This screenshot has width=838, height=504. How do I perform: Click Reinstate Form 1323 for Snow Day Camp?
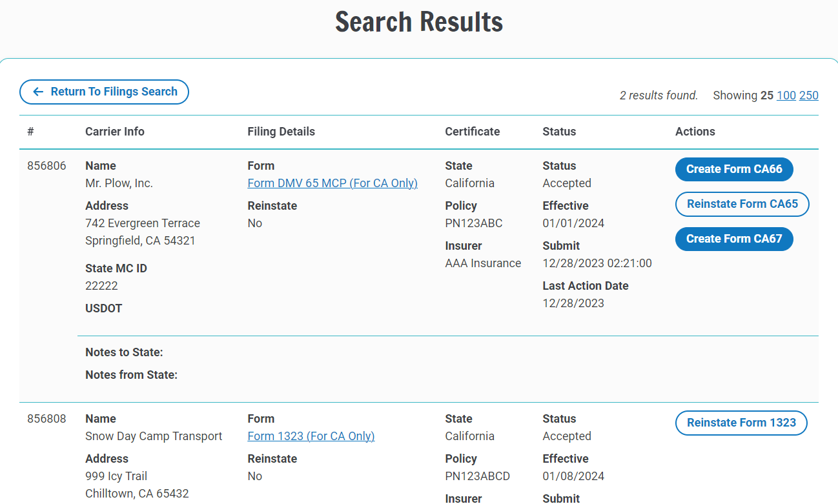(741, 423)
